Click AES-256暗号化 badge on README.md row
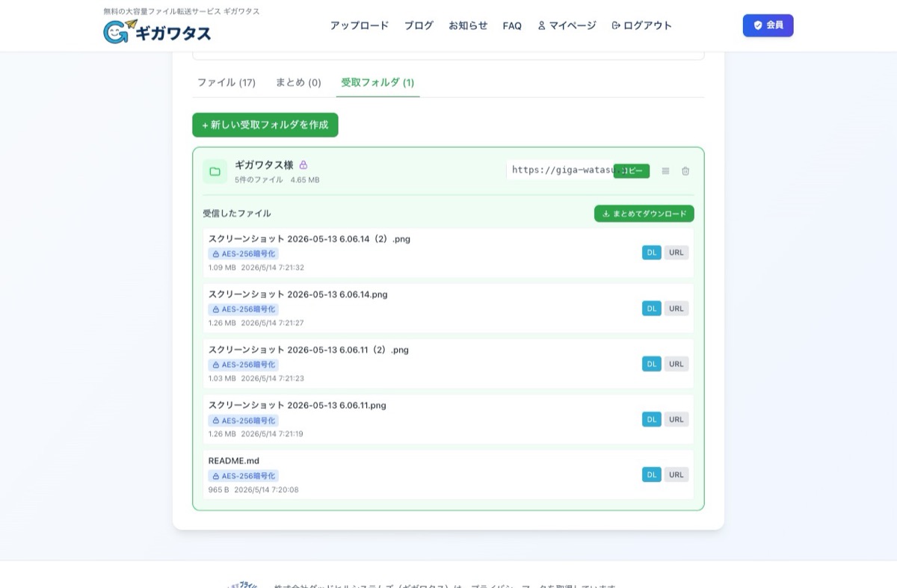The width and height of the screenshot is (897, 588). 244,476
